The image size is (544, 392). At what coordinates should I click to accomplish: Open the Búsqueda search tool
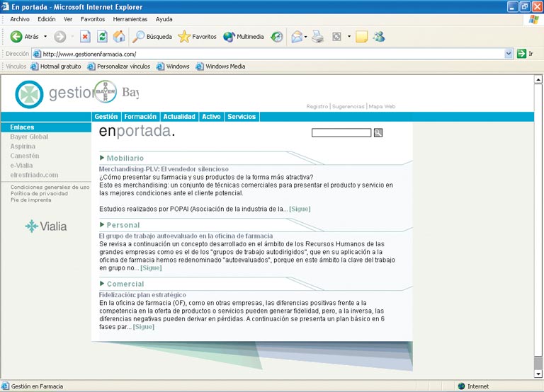pos(152,36)
